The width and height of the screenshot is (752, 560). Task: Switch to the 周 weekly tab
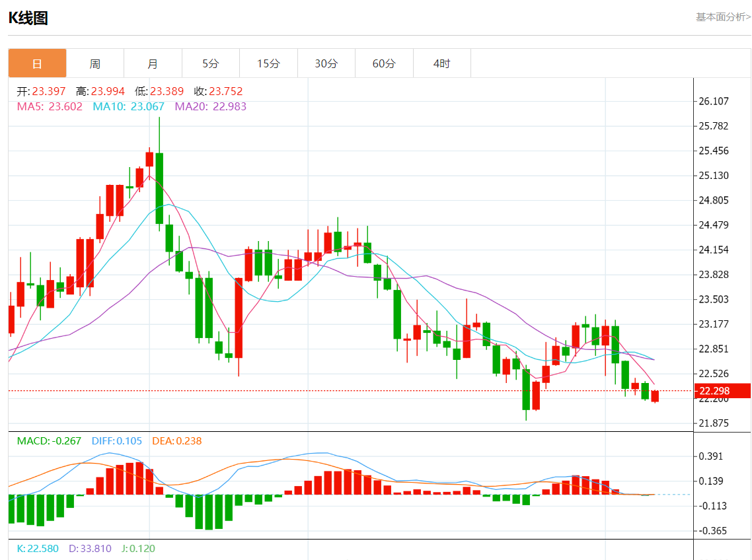pos(95,63)
